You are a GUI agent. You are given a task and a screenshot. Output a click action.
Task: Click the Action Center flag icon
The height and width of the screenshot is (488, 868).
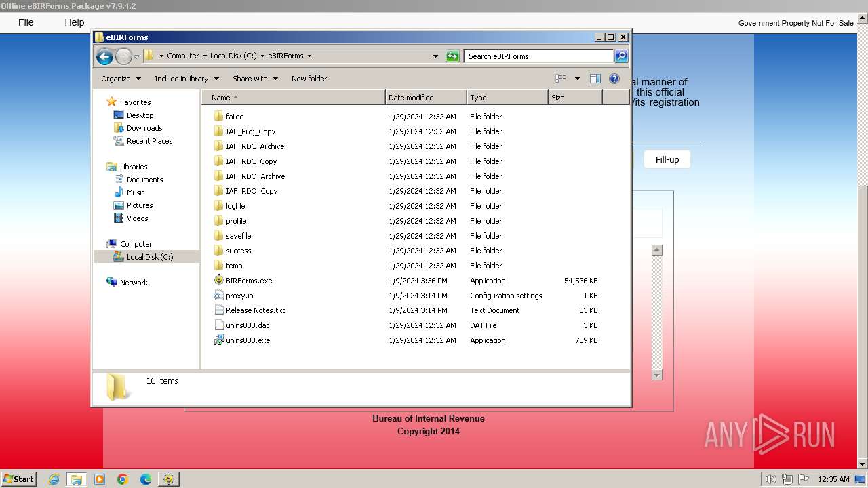pos(802,479)
